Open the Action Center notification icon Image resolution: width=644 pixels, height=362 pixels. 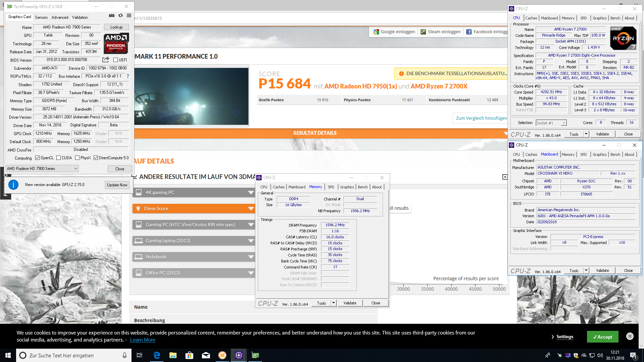click(633, 355)
